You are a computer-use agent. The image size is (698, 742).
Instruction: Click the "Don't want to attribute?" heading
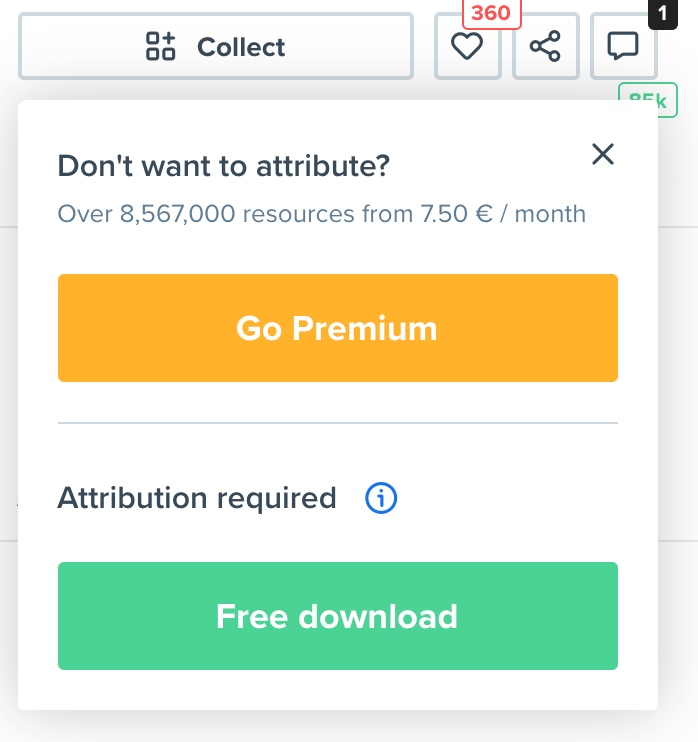point(223,166)
